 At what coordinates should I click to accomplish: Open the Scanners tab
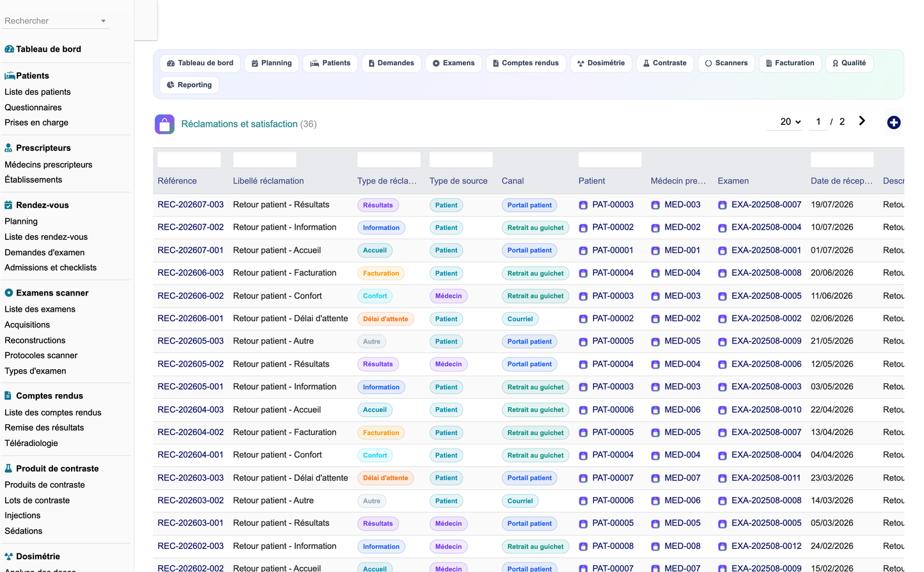726,63
